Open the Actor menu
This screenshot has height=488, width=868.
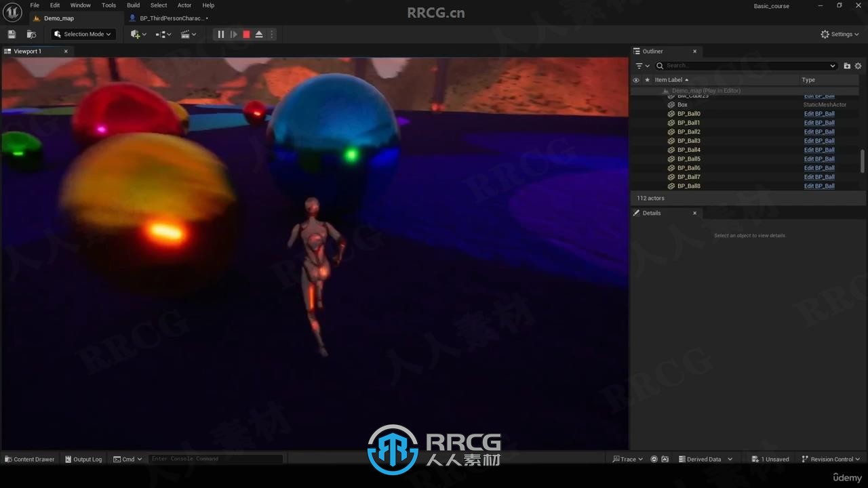[184, 5]
